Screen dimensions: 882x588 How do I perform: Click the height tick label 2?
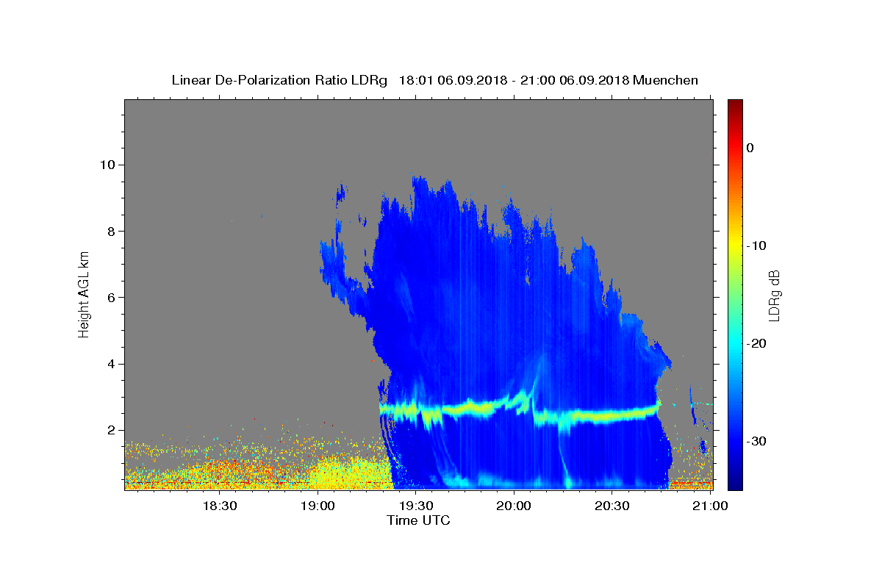(112, 431)
